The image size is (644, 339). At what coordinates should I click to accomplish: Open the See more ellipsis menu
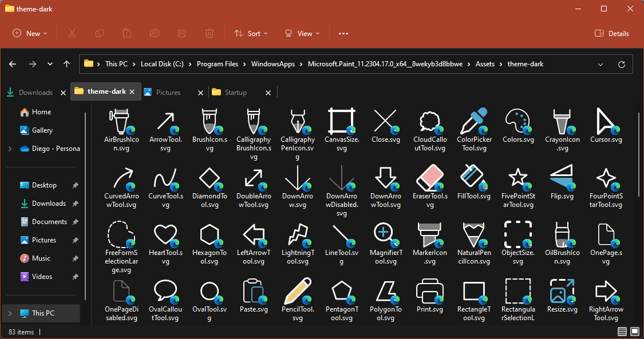pyautogui.click(x=343, y=34)
